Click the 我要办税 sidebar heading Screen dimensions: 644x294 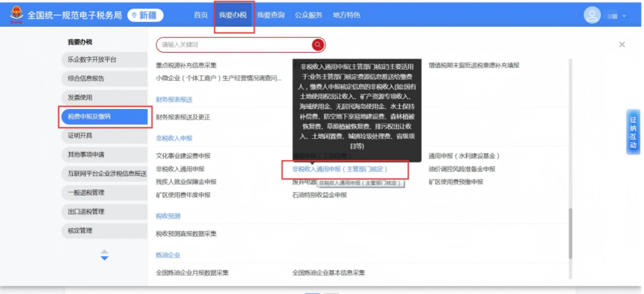(80, 42)
